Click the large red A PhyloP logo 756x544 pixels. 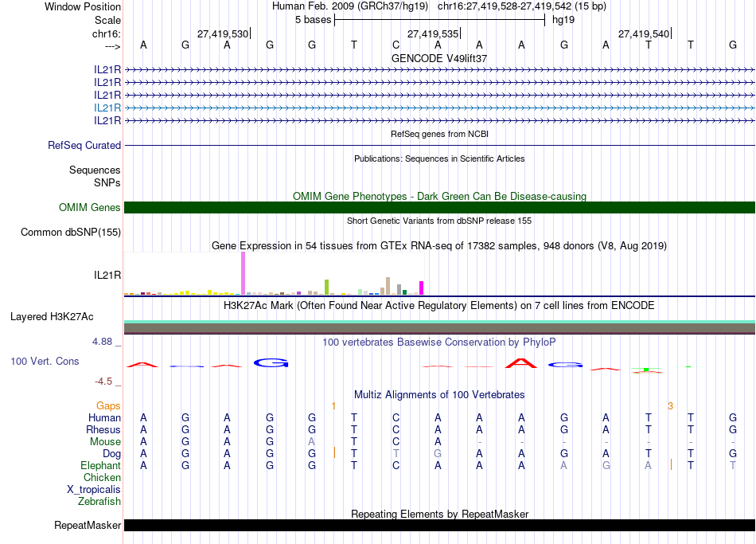520,363
